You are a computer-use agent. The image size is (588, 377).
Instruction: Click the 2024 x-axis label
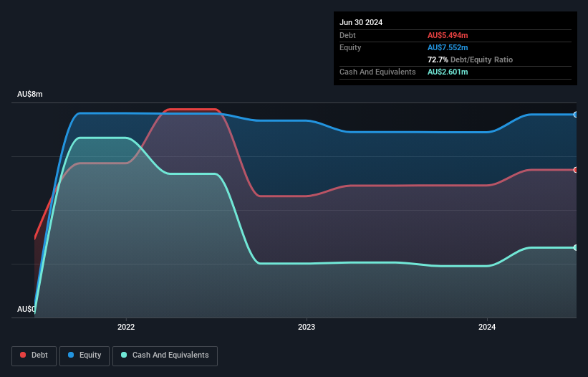(x=487, y=327)
